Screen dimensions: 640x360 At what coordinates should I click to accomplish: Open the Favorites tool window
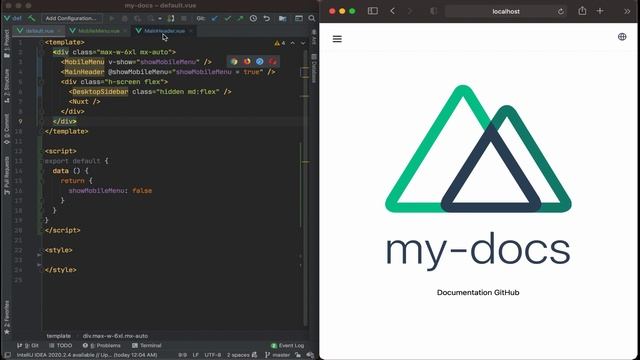[x=7, y=318]
